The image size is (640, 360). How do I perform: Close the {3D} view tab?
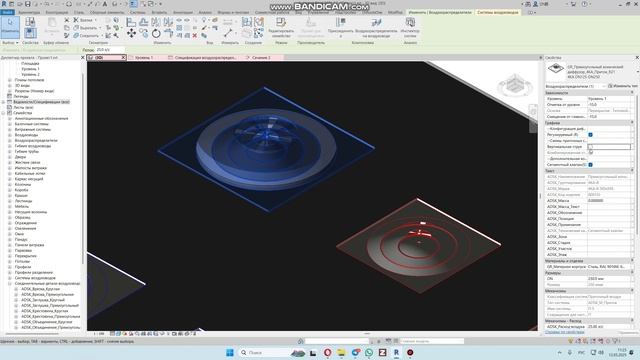[x=123, y=58]
